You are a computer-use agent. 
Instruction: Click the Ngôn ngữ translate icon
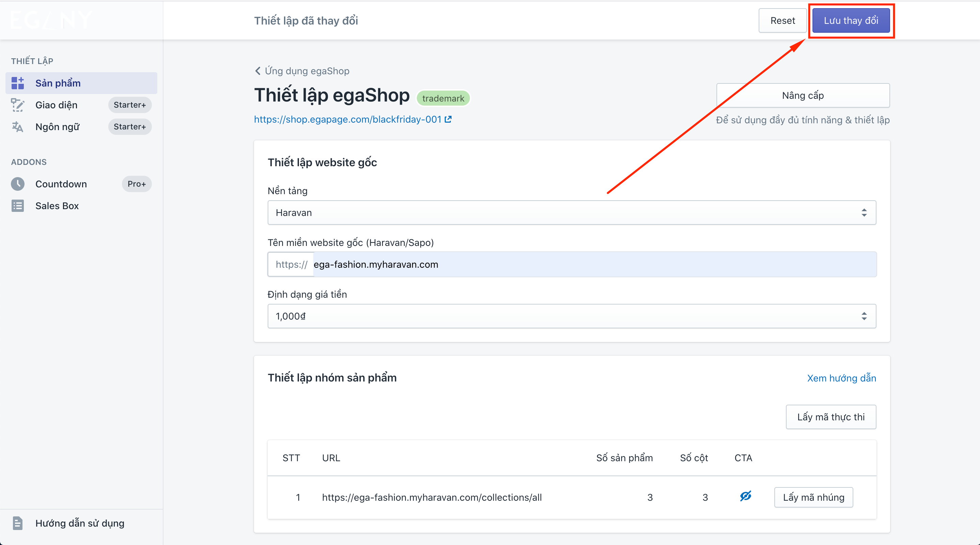pos(17,127)
